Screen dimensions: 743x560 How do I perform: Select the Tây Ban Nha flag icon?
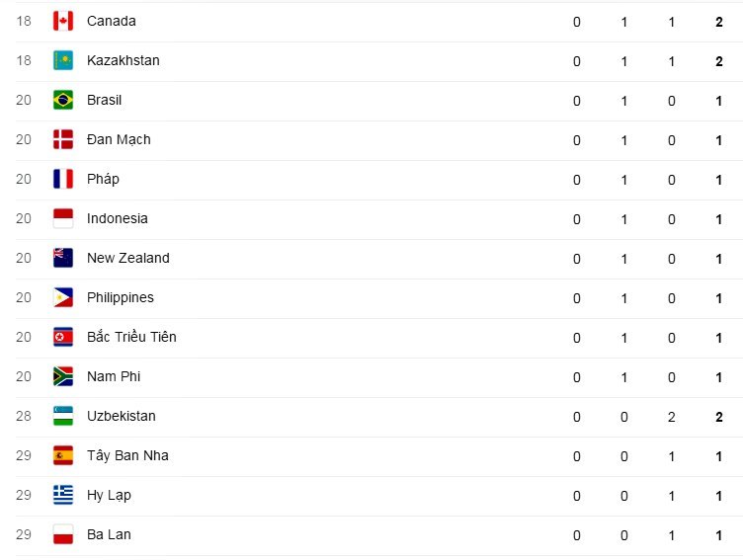point(63,455)
